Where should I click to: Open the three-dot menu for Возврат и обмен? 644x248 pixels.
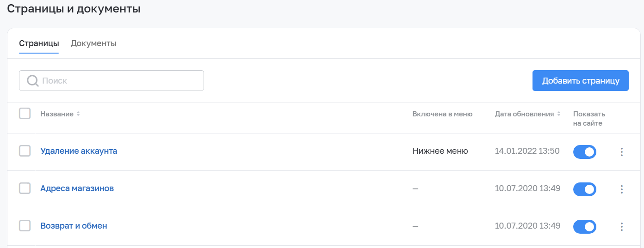click(622, 226)
